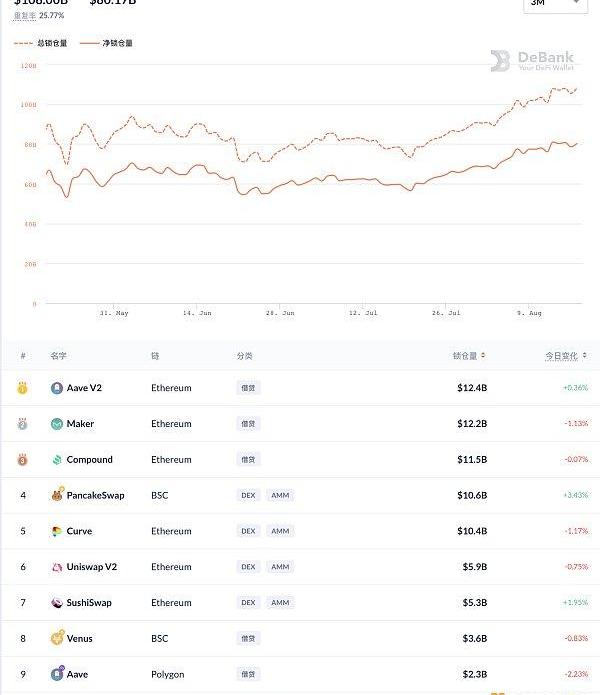Click the gold medal rank one badge
Screen dimensions: 600x695
click(x=23, y=388)
